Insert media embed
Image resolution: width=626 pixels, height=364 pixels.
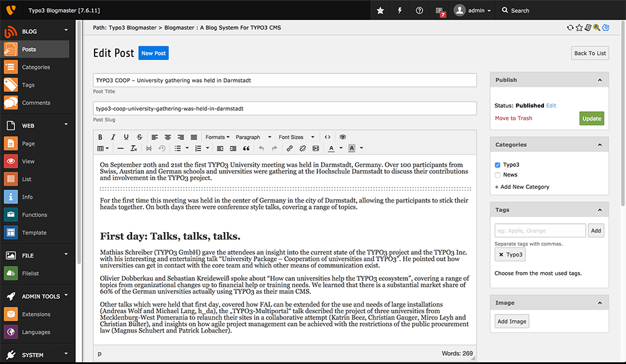(316, 148)
